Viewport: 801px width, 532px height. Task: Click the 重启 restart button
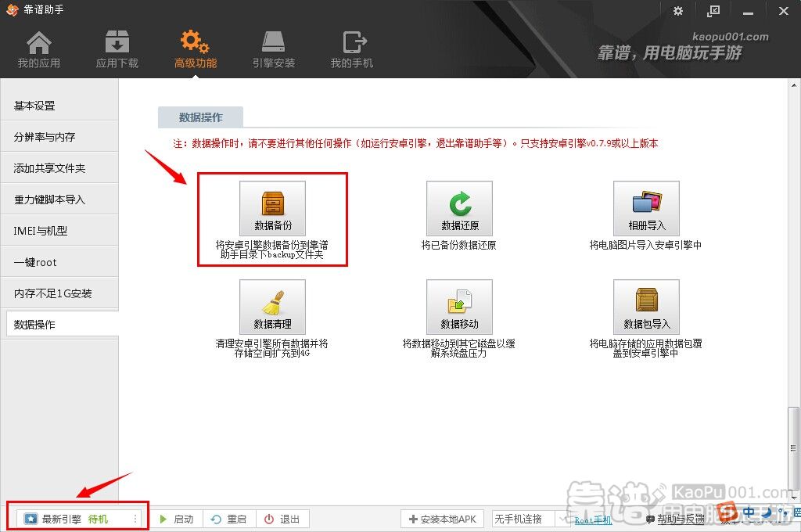tap(229, 519)
